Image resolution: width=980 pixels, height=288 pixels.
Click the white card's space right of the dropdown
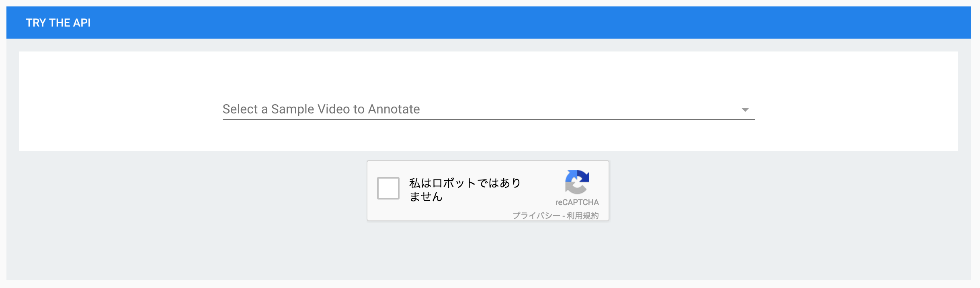(856, 101)
